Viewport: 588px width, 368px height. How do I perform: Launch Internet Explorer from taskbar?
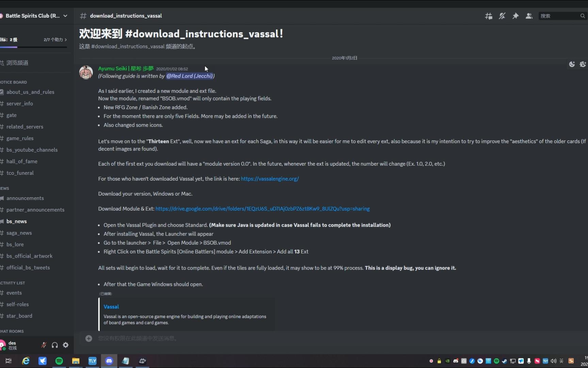coord(26,361)
